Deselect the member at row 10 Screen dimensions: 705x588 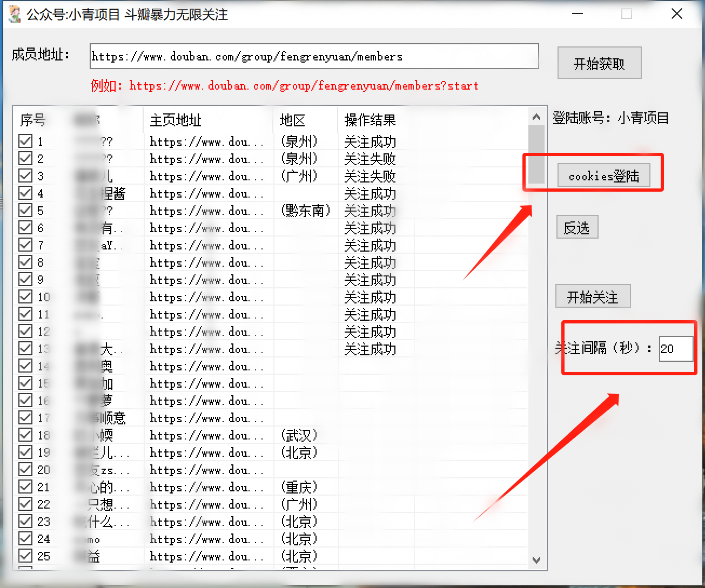pos(25,296)
